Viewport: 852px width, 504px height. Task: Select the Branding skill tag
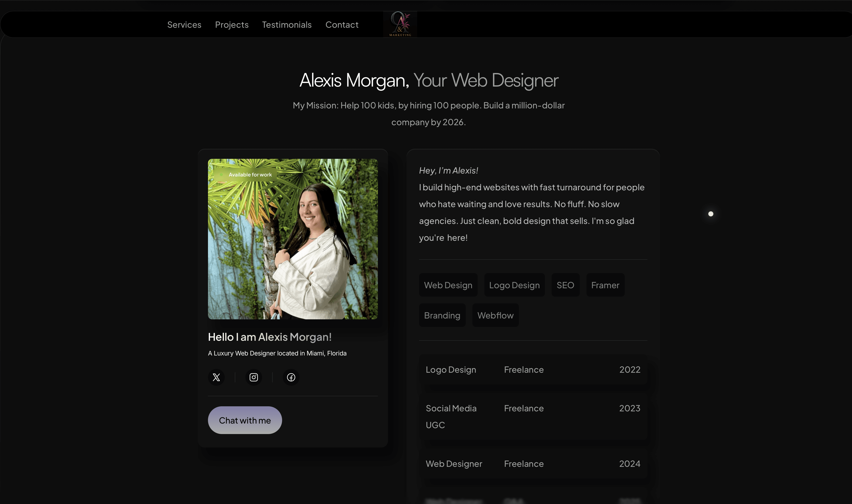(442, 315)
